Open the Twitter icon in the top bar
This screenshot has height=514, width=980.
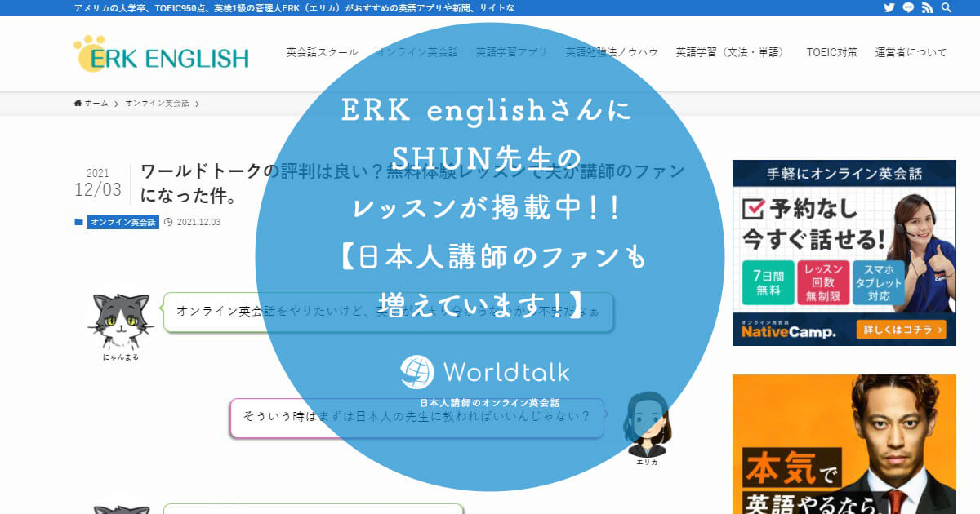[x=889, y=8]
